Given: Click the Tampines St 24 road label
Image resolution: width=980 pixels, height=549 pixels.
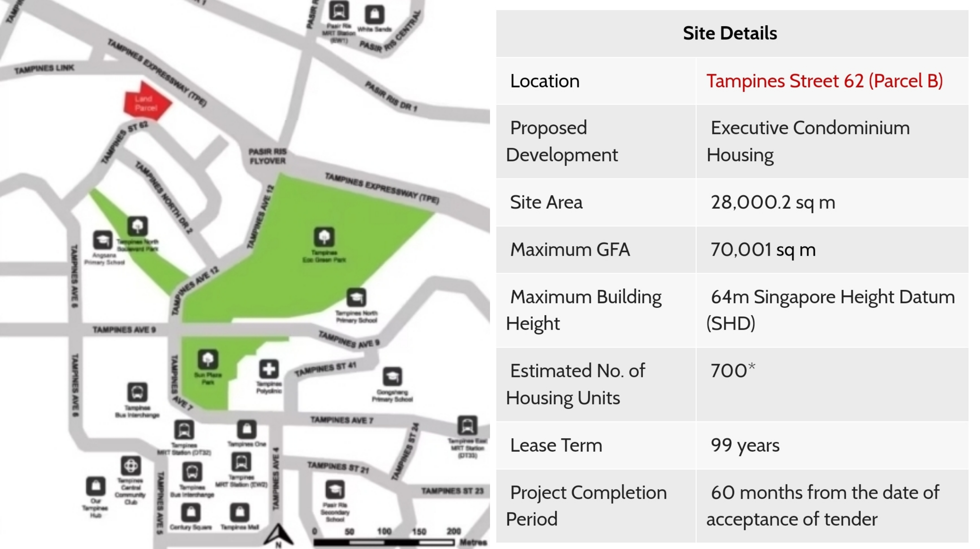Looking at the screenshot, I should 405,451.
